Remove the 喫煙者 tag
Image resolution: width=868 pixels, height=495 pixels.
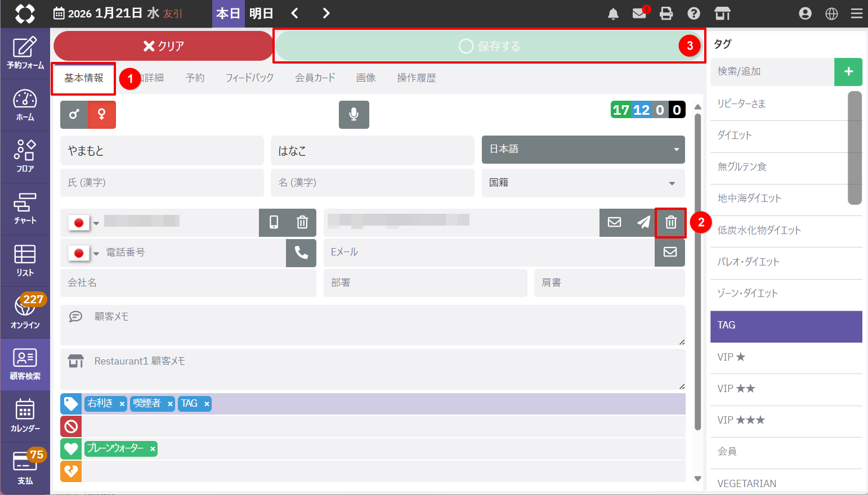(x=170, y=404)
